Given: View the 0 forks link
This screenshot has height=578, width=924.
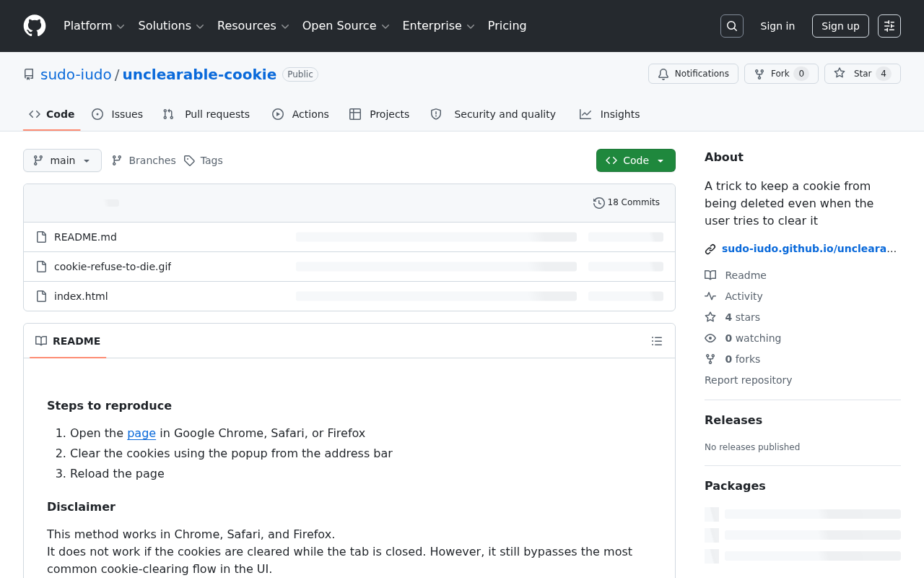Looking at the screenshot, I should tap(743, 359).
